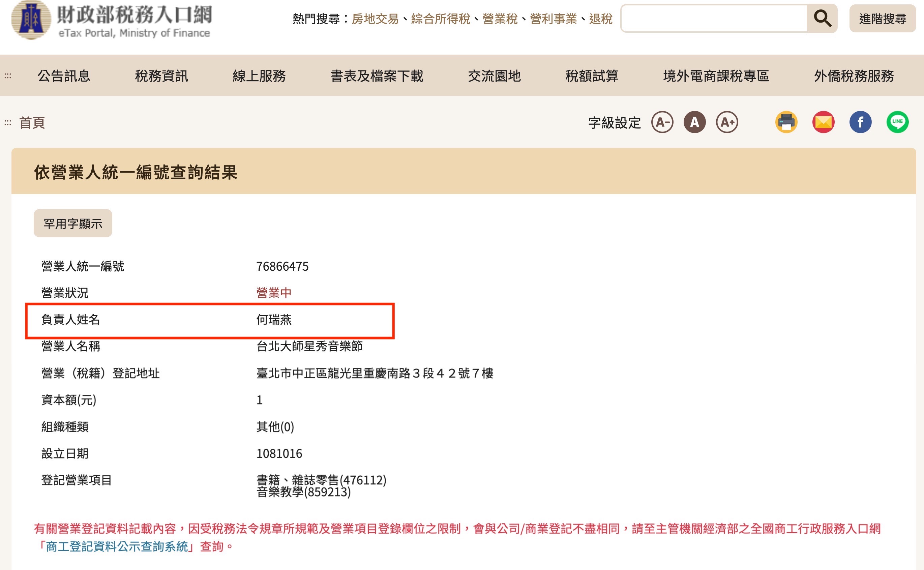This screenshot has width=924, height=570.
Task: Decrease font size with A- icon
Action: tap(662, 122)
